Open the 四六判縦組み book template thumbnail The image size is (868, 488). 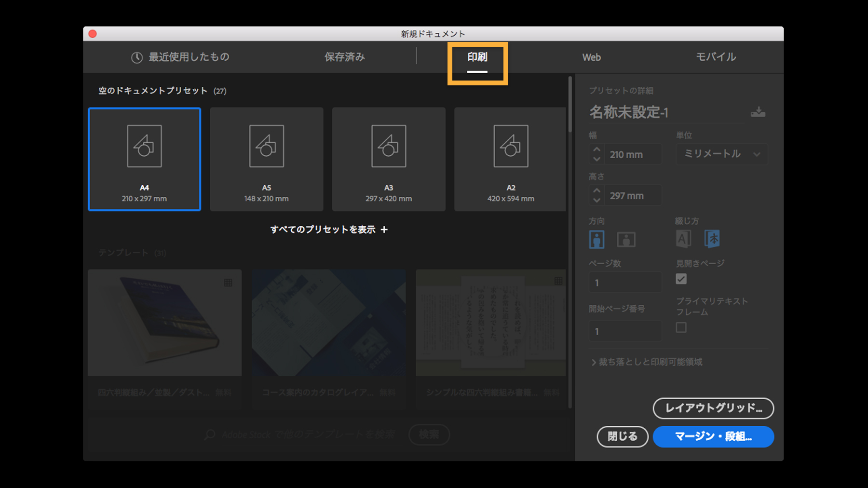[164, 323]
